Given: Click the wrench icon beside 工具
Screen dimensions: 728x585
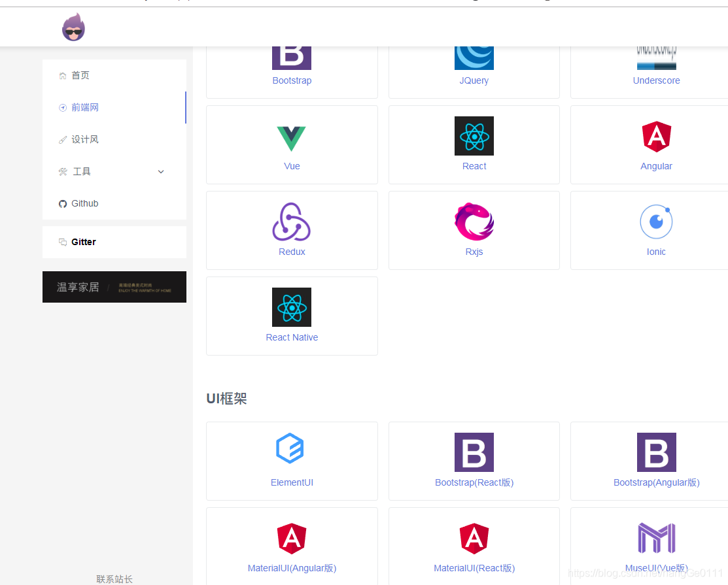Looking at the screenshot, I should [x=63, y=172].
